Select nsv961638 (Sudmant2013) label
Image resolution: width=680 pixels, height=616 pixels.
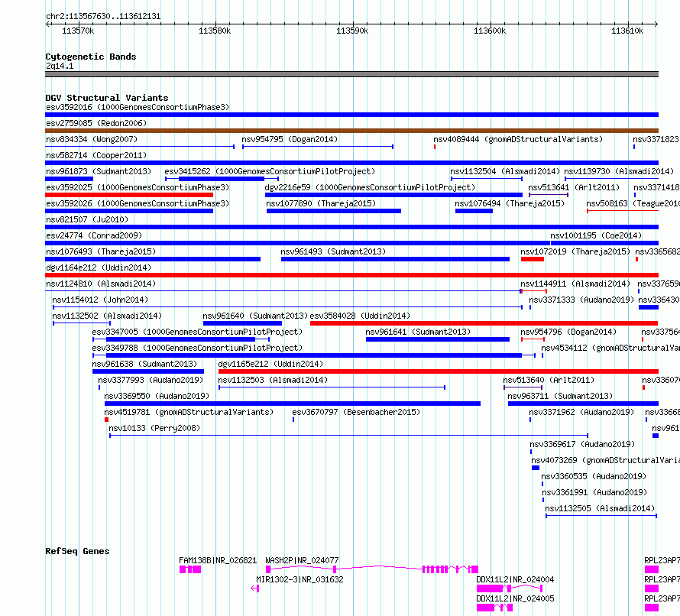click(x=144, y=364)
